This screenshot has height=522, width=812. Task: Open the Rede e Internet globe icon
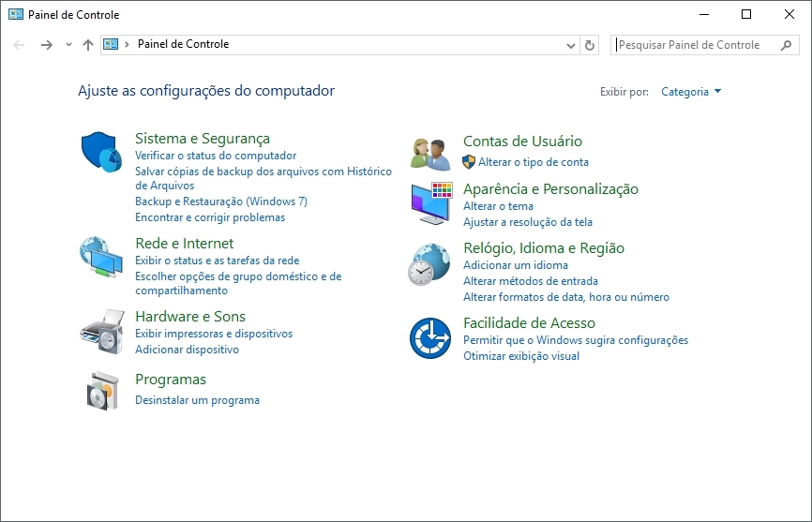pyautogui.click(x=101, y=257)
